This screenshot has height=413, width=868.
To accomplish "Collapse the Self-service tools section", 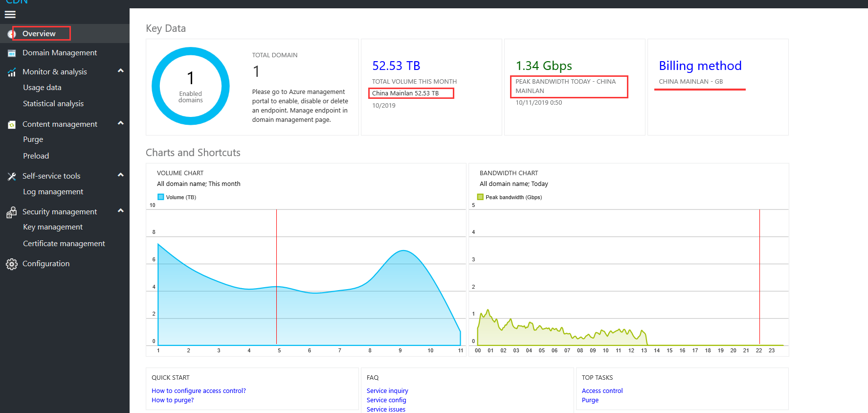I will (x=120, y=175).
